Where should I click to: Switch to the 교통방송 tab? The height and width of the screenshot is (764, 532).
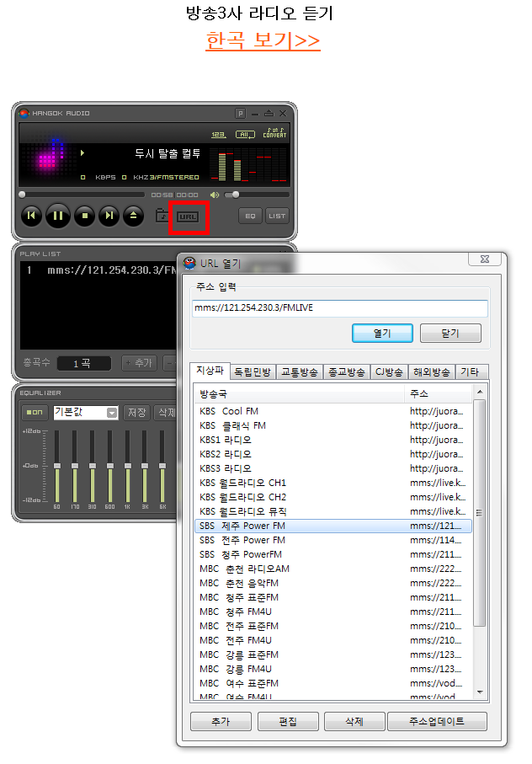click(300, 372)
